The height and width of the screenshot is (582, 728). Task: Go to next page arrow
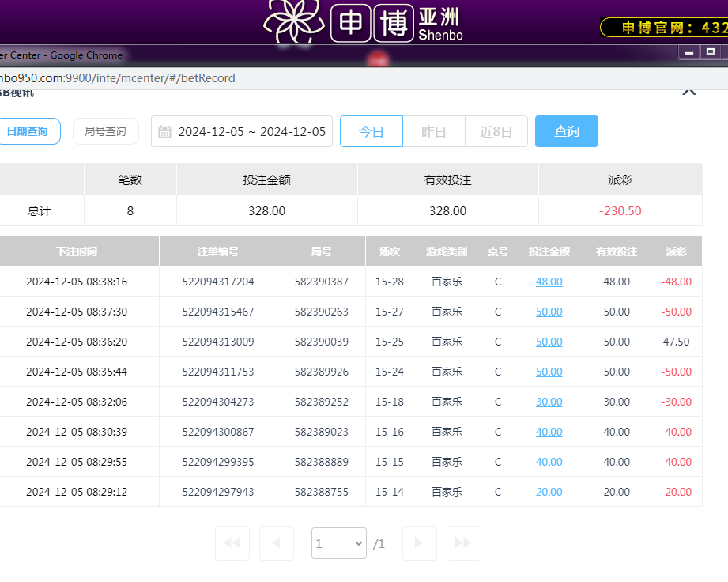pyautogui.click(x=420, y=543)
